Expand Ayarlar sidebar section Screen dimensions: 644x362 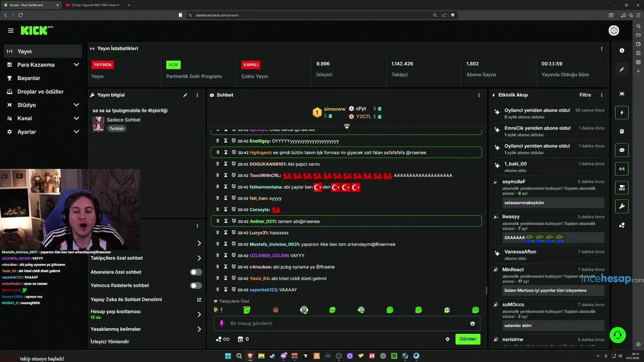click(76, 132)
